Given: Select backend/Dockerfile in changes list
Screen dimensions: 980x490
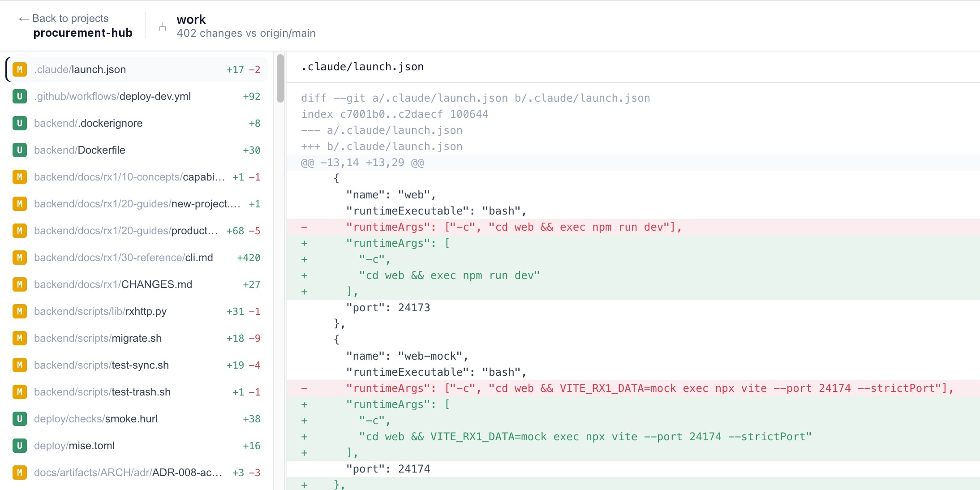Looking at the screenshot, I should 137,150.
